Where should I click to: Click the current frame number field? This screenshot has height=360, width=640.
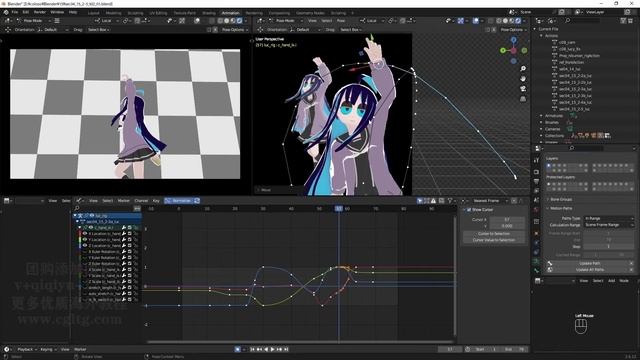[x=450, y=349]
